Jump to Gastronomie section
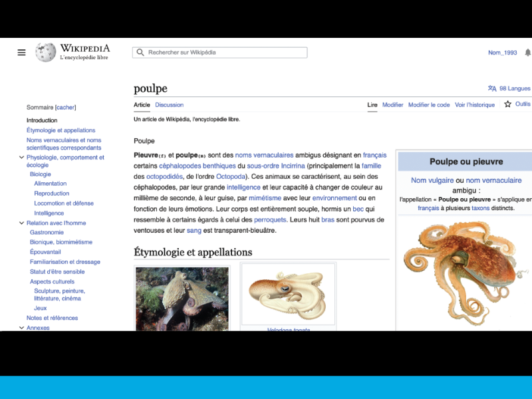 click(x=47, y=232)
